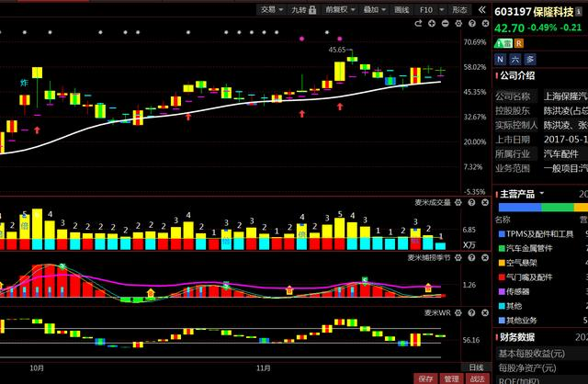
Task: Open 麦米捕捞季节 indicator settings gear
Action: coord(458,257)
